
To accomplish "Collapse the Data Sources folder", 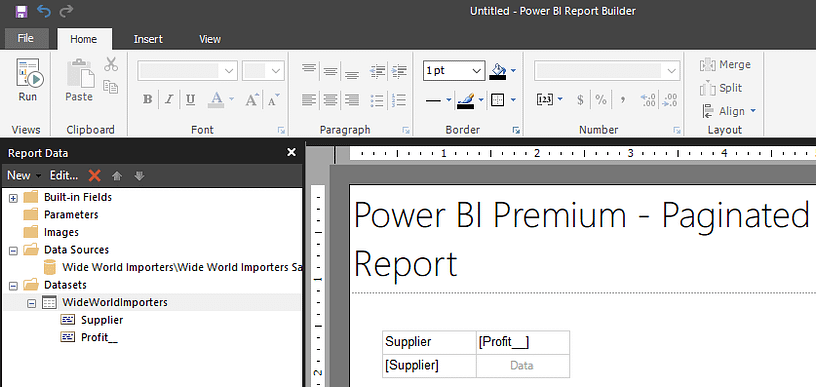I will pyautogui.click(x=14, y=250).
